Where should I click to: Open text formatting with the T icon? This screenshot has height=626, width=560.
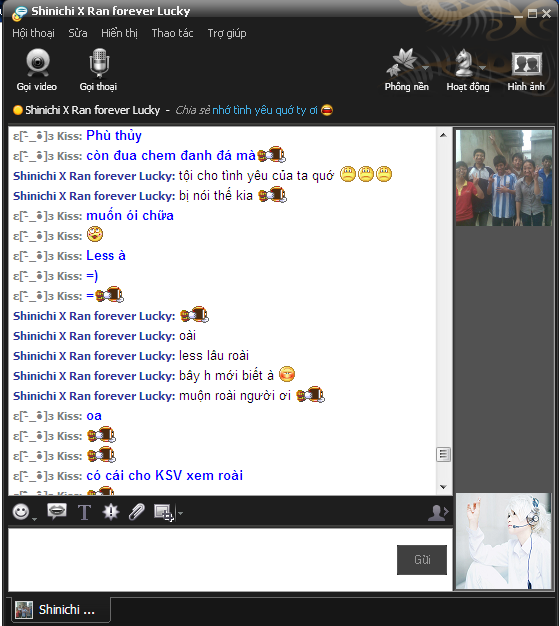pos(84,512)
